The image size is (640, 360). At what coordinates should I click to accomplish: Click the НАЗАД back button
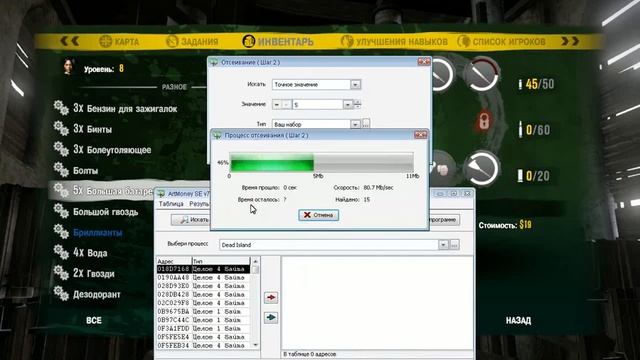518,320
